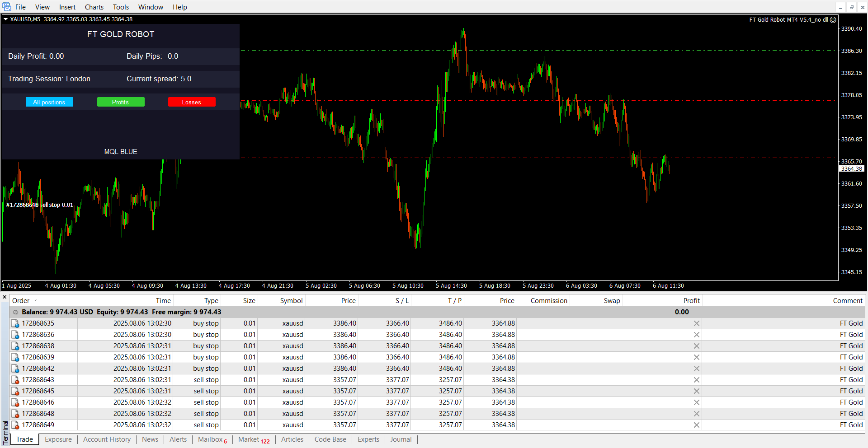
Task: Click the smiley face expert advisor icon
Action: click(x=833, y=20)
